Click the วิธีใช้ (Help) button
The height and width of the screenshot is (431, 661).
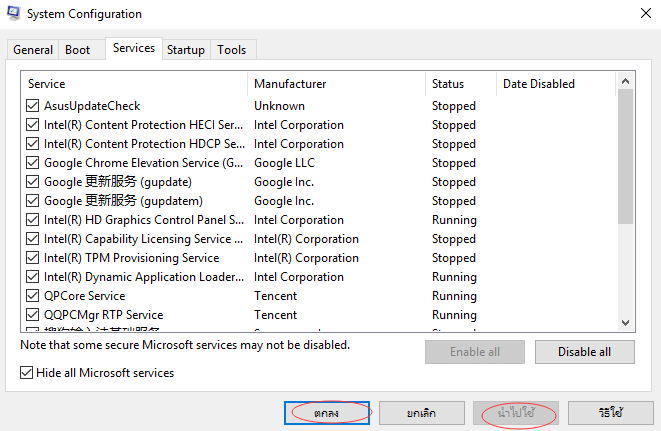point(610,413)
